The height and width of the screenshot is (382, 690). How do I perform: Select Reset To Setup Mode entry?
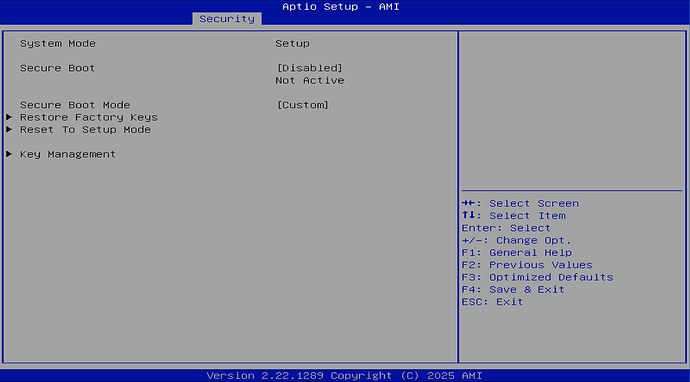[x=85, y=130]
